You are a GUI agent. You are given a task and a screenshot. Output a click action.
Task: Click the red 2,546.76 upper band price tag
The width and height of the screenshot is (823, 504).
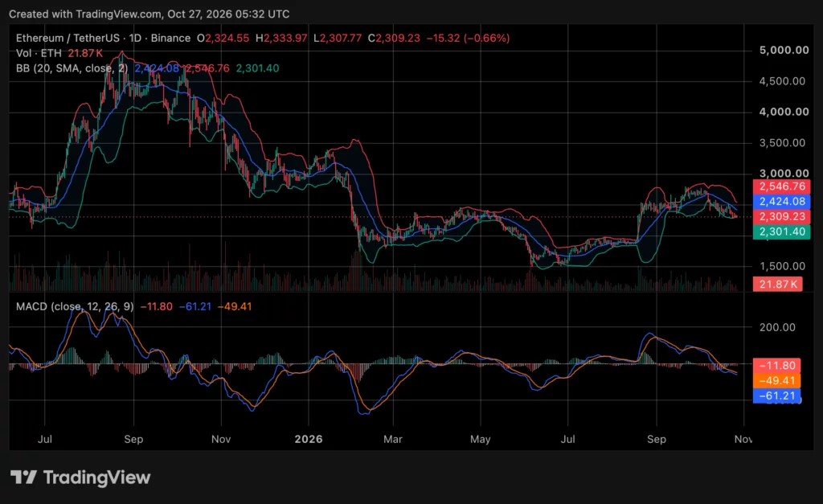(x=782, y=186)
